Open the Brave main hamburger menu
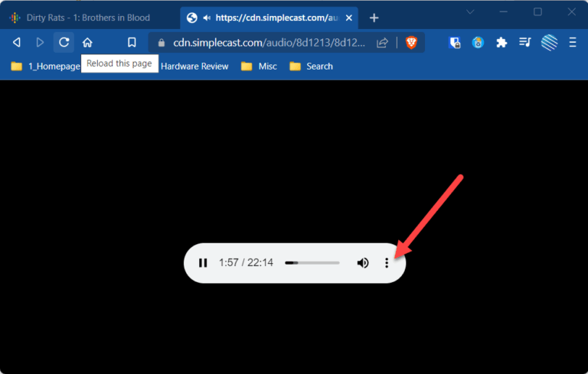588x374 pixels. point(573,42)
